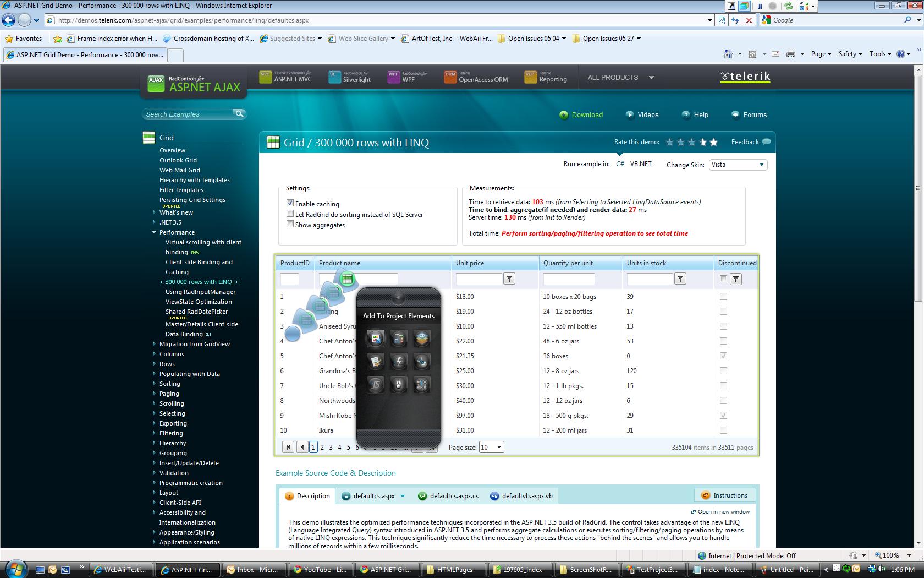Check the Show aggregates option

coord(290,225)
